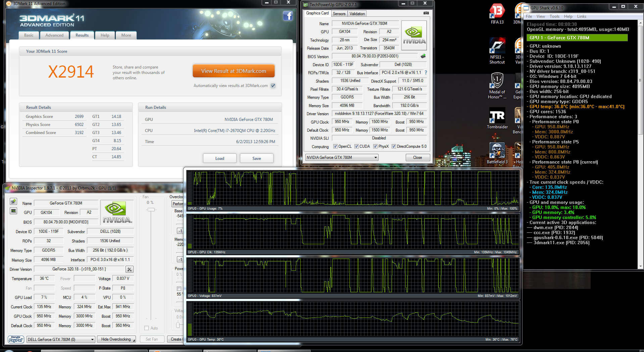Click the GPU Shark vertical scrollbar thumb

point(640,80)
